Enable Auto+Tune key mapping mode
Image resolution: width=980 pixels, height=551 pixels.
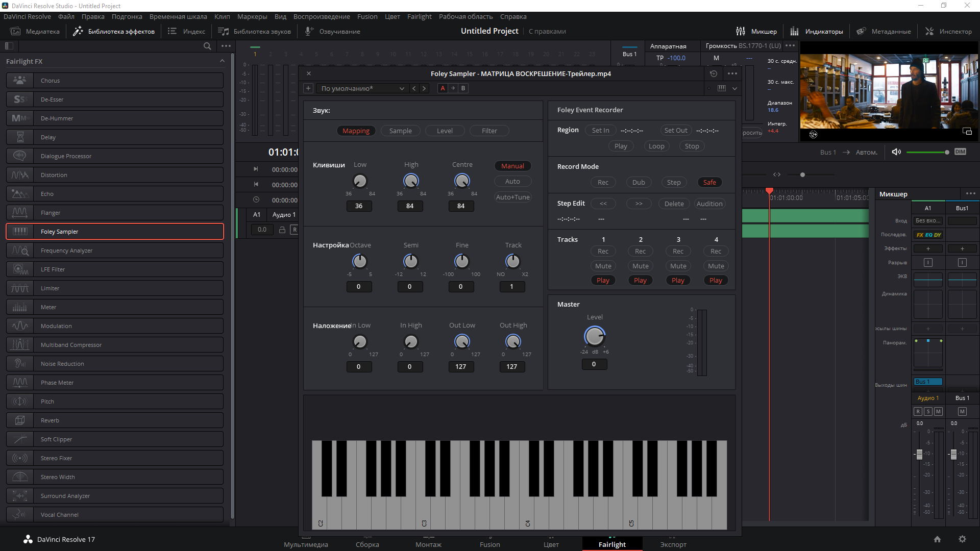(x=512, y=197)
